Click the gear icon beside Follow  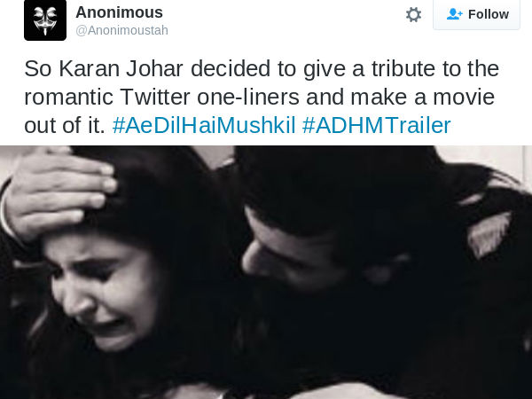coord(413,15)
